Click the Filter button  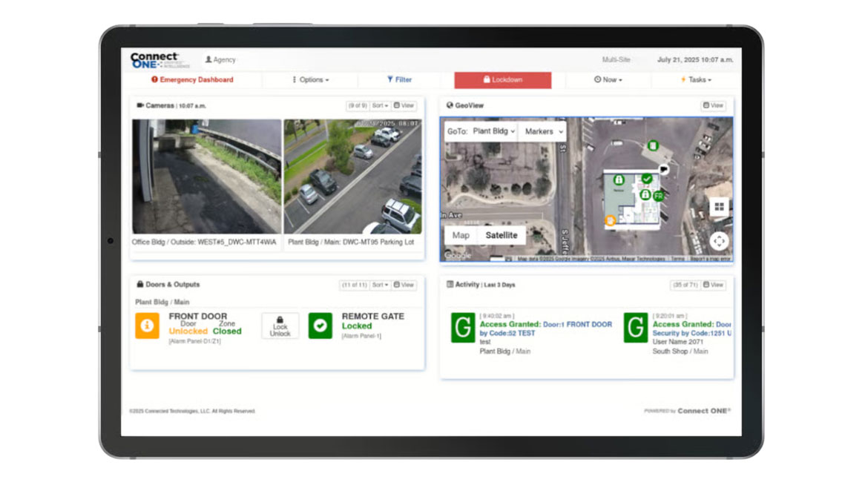[x=399, y=79]
